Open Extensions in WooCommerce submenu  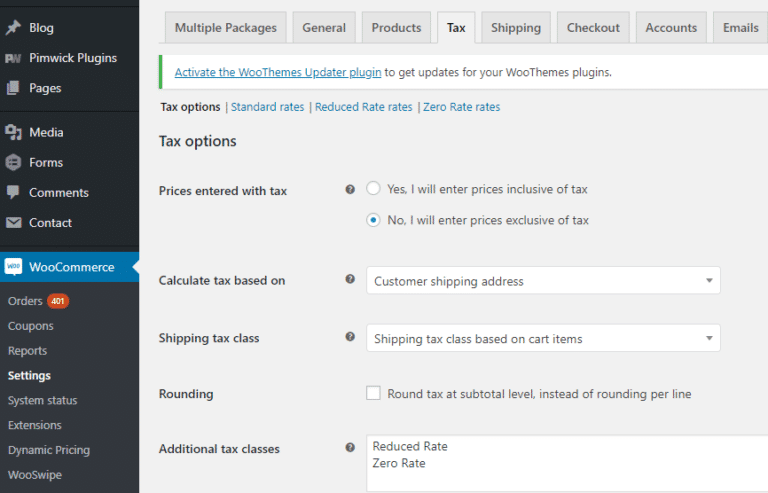(35, 425)
